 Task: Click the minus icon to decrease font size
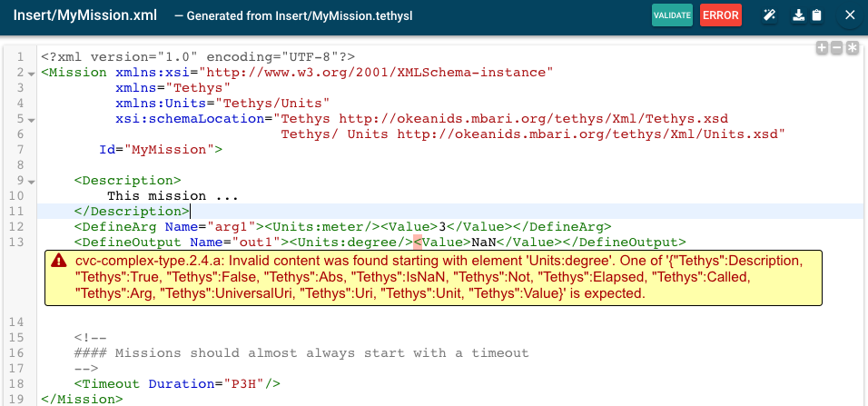[x=836, y=48]
